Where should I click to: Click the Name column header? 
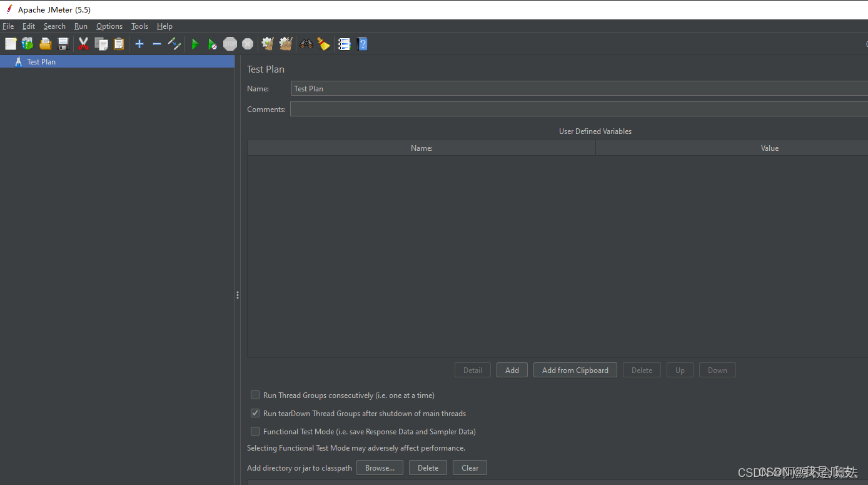[x=421, y=148]
